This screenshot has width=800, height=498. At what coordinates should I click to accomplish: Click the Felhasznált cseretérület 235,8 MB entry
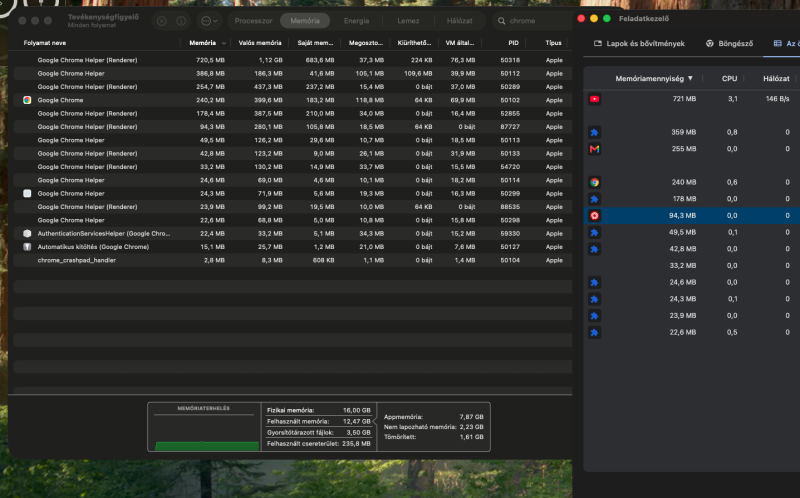[318, 443]
